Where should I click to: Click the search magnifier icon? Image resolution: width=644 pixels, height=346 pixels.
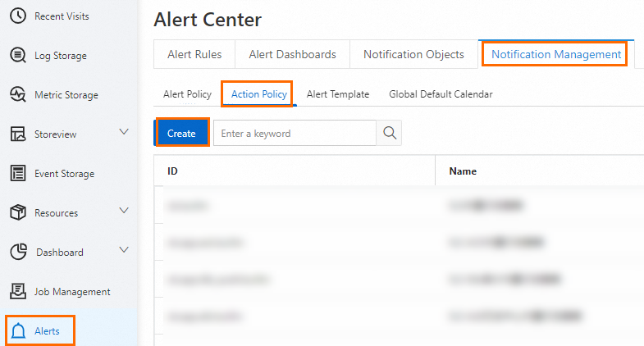point(390,133)
